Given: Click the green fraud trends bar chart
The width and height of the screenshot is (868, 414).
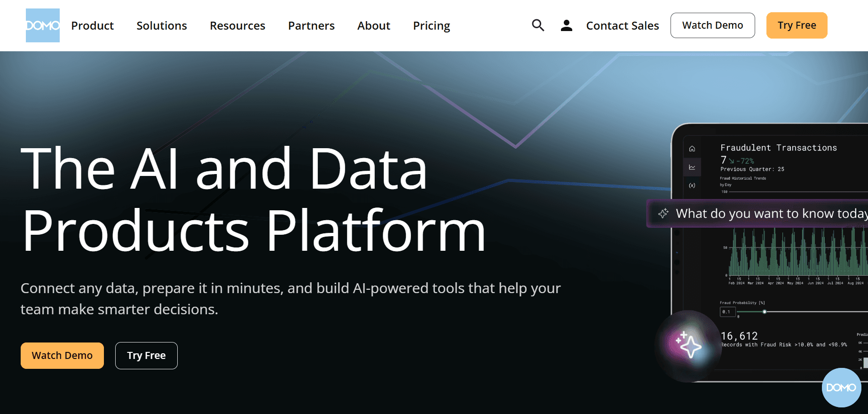Looking at the screenshot, I should 798,252.
